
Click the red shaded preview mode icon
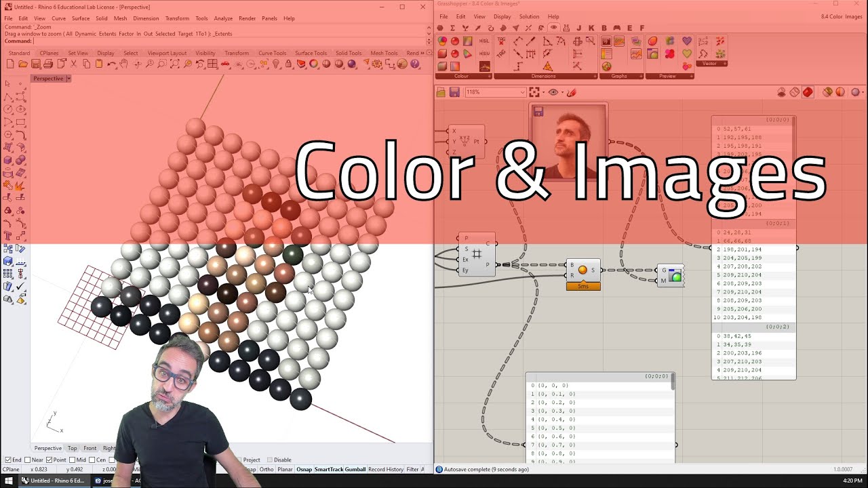pyautogui.click(x=807, y=92)
